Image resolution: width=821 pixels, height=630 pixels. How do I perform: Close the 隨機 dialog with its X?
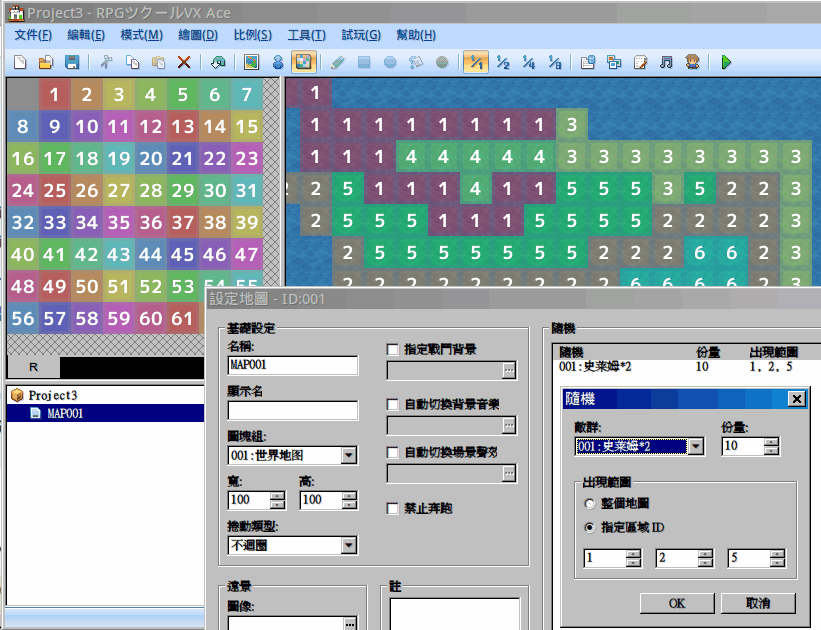[x=796, y=399]
